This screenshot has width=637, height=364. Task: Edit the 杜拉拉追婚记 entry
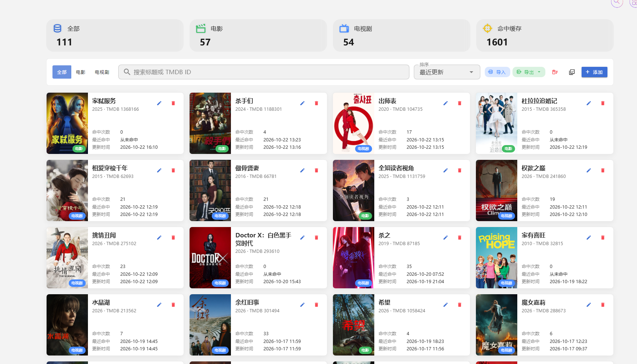(x=589, y=103)
